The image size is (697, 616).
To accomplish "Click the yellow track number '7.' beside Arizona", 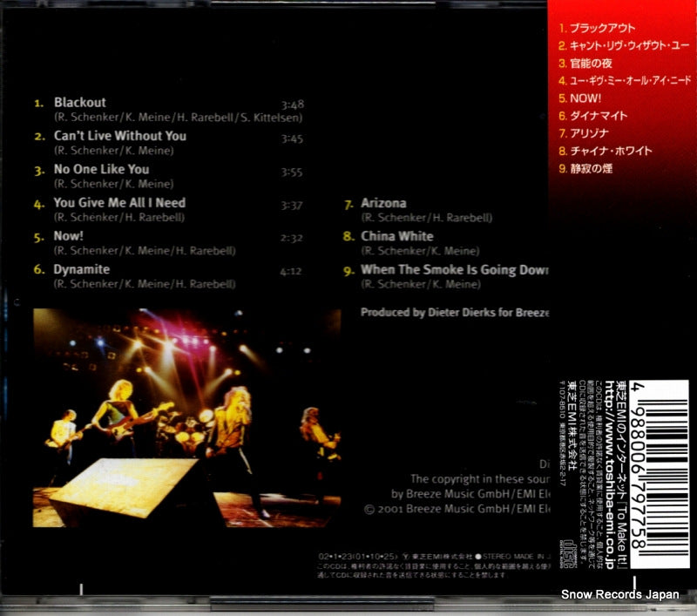I will tap(349, 205).
